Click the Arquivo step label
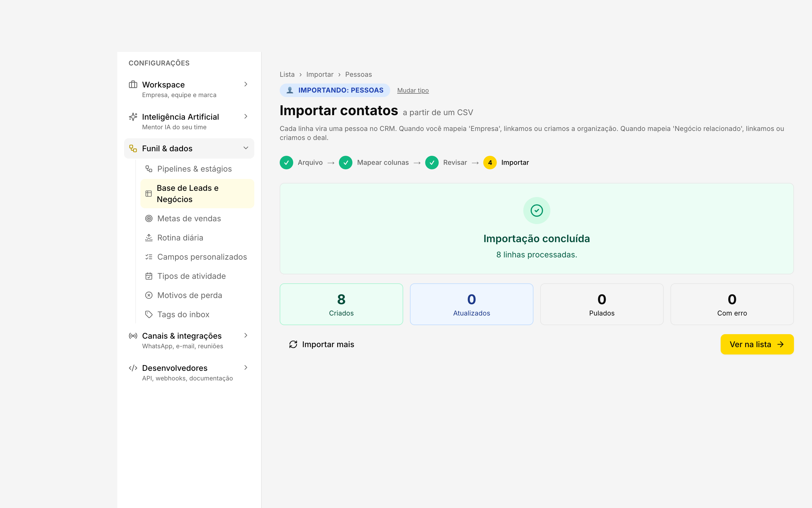This screenshot has width=812, height=508. pyautogui.click(x=310, y=163)
